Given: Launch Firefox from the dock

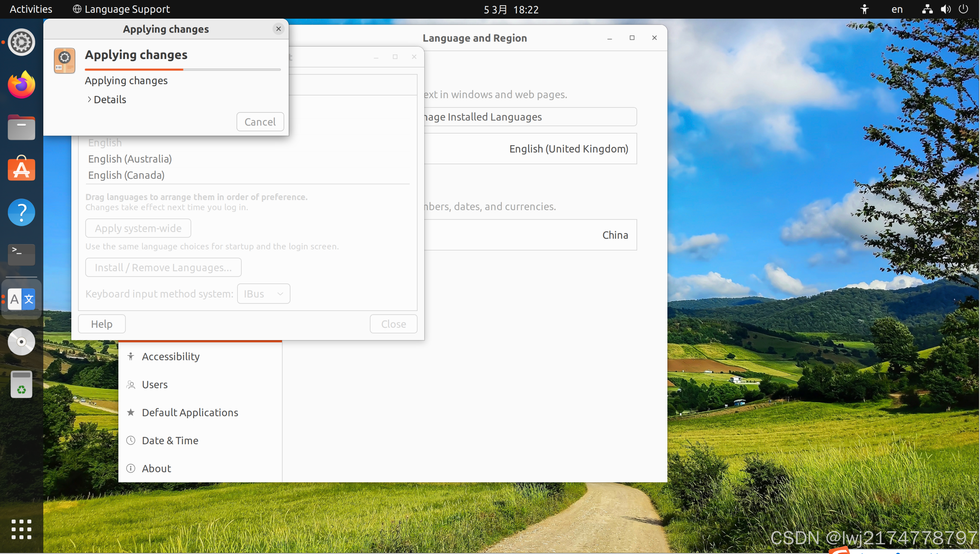Looking at the screenshot, I should (21, 84).
